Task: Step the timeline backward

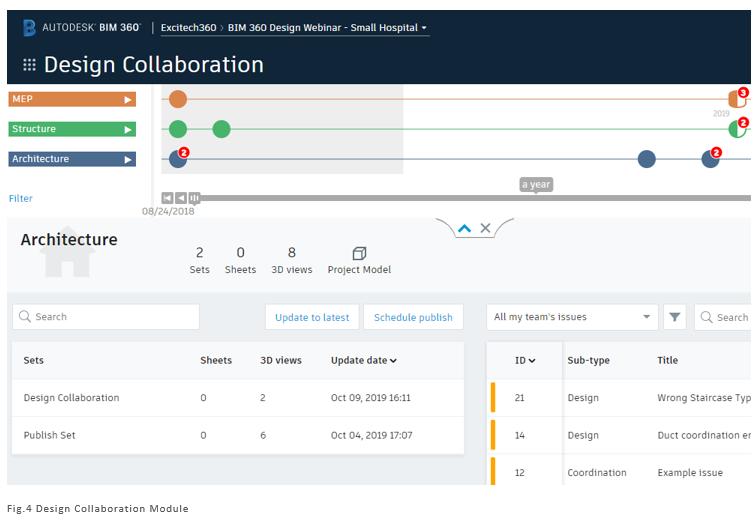Action: click(x=181, y=198)
